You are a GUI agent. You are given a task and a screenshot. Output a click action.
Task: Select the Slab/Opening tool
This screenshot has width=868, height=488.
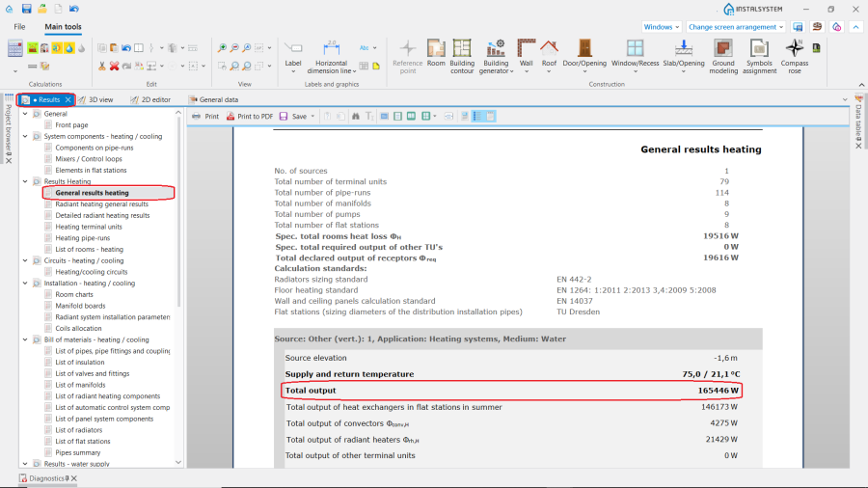684,56
